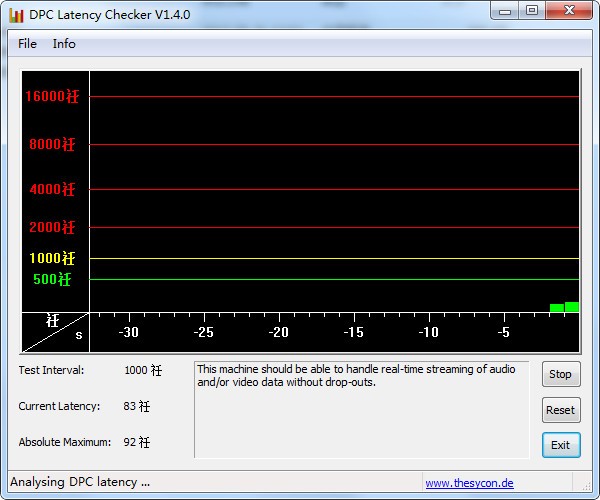Image resolution: width=600 pixels, height=500 pixels.
Task: Open the Info menu
Action: [x=64, y=44]
